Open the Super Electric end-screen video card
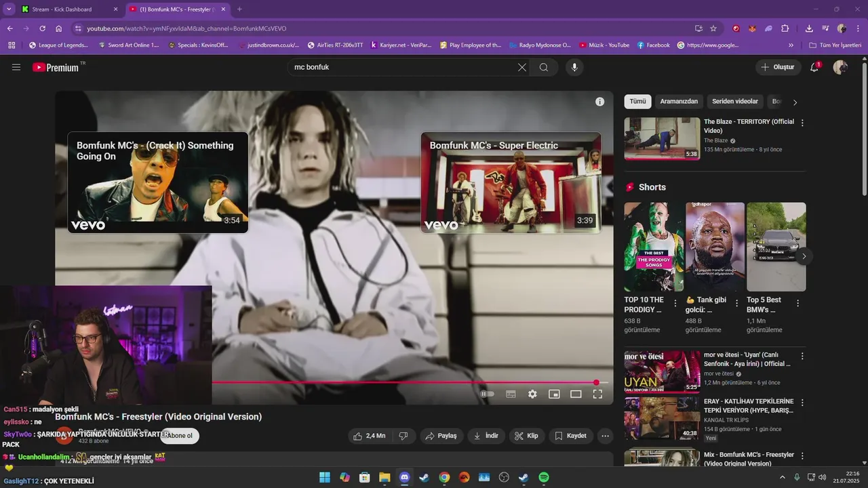Screen dimensions: 868x488 pyautogui.click(x=511, y=182)
